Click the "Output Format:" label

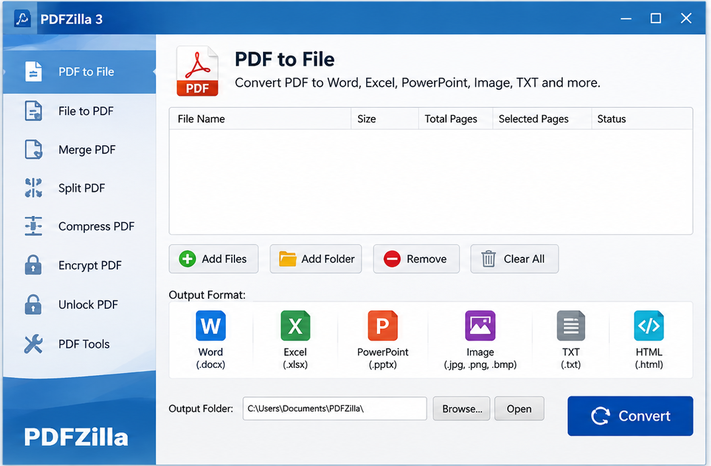(207, 295)
